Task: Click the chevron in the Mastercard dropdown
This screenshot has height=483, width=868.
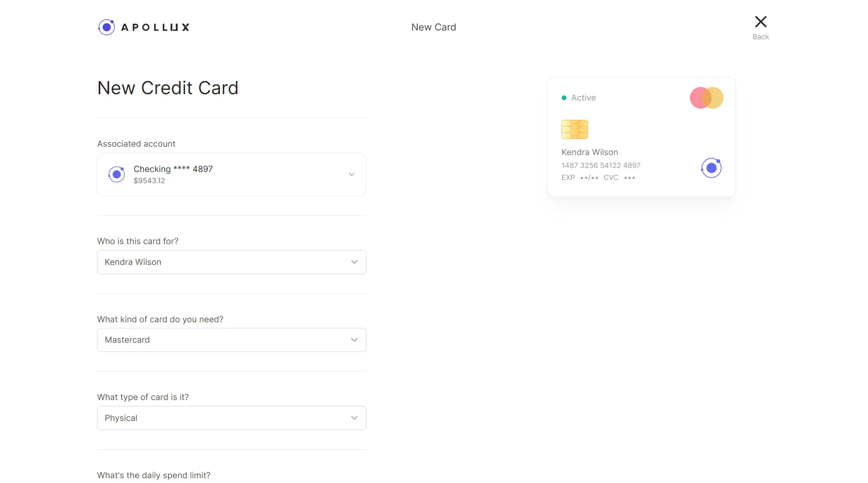Action: click(354, 340)
